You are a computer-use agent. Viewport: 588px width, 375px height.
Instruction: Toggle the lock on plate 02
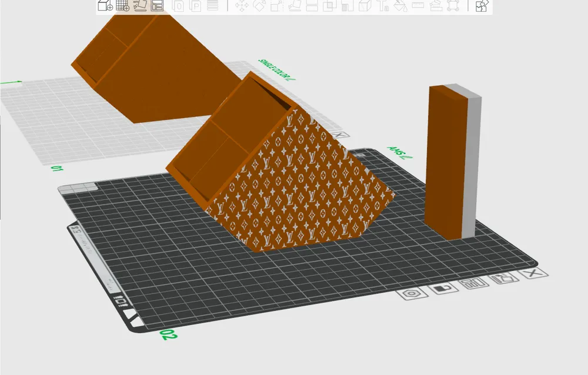[x=443, y=289]
